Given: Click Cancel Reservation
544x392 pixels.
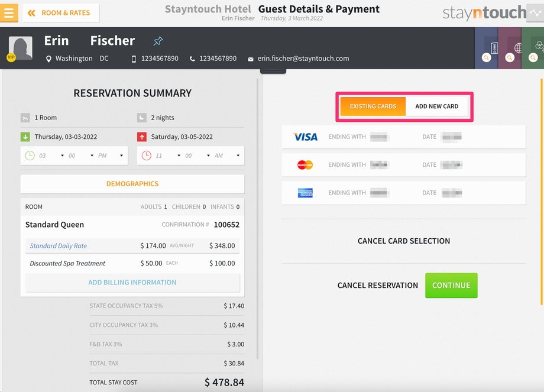Looking at the screenshot, I should pyautogui.click(x=377, y=286).
